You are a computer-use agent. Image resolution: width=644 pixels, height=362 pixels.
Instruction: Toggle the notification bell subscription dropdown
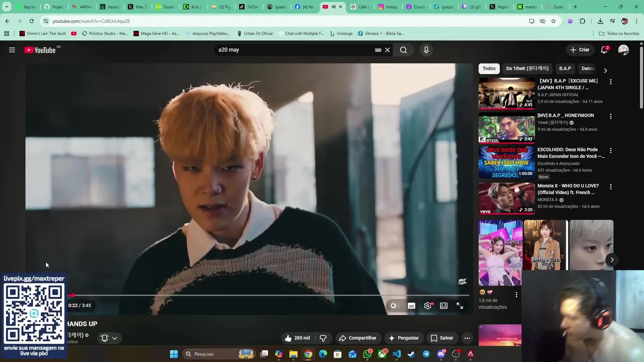[109, 338]
